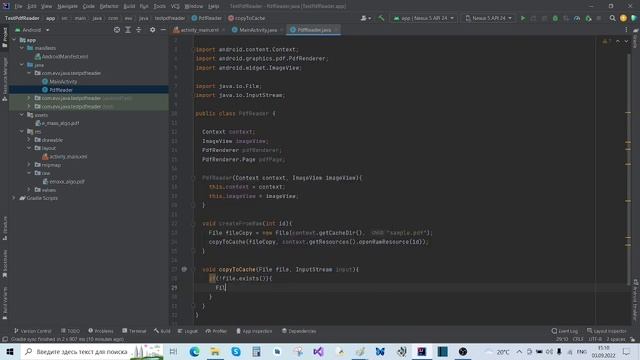Click the Windows taskbar search field
This screenshot has width=640, height=360.
(92, 351)
